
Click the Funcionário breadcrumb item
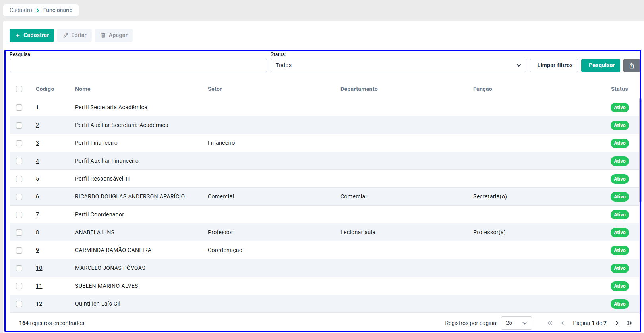click(58, 10)
